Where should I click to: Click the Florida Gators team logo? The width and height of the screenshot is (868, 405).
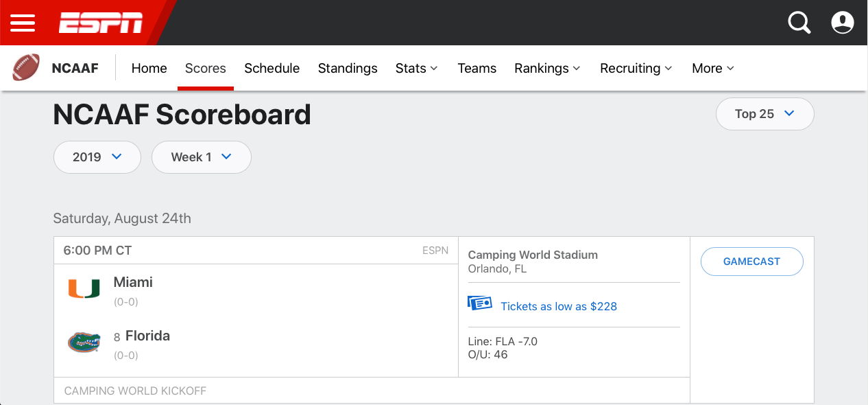point(84,342)
